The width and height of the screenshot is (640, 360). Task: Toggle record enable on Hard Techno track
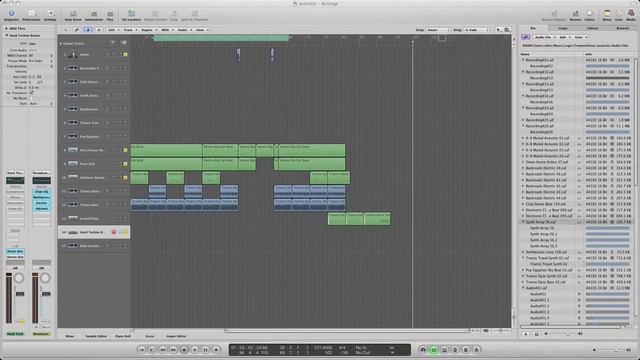114,232
